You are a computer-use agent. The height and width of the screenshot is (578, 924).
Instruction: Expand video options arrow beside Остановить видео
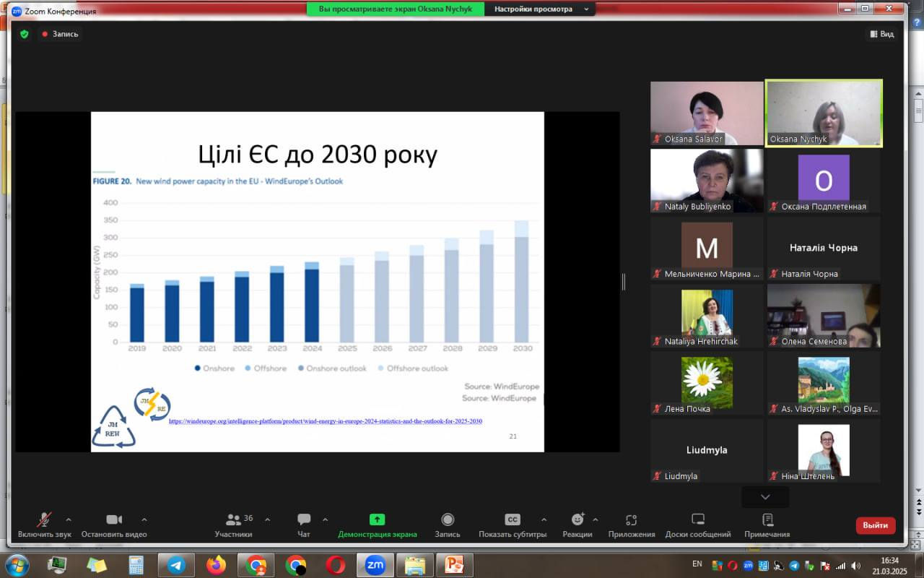pyautogui.click(x=144, y=519)
